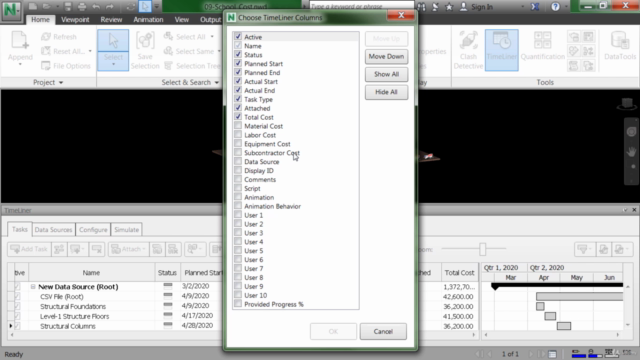
Task: Collapse the New Data Source (Root) tree node
Action: 33,287
